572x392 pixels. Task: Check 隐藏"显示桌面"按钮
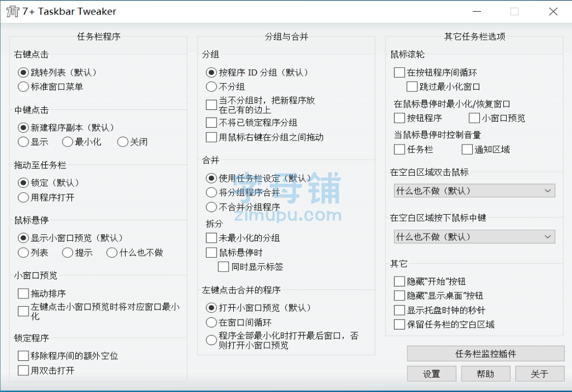[400, 296]
